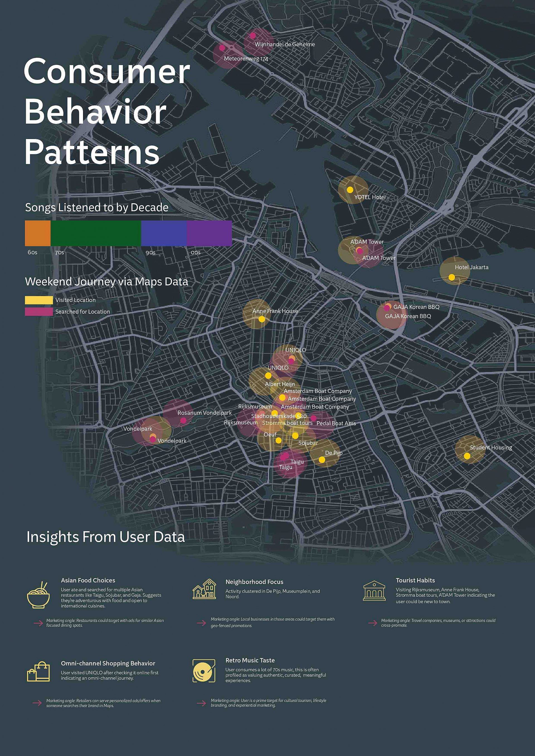
Task: Click the Anne Frank House yellow dot
Action: coord(262,319)
